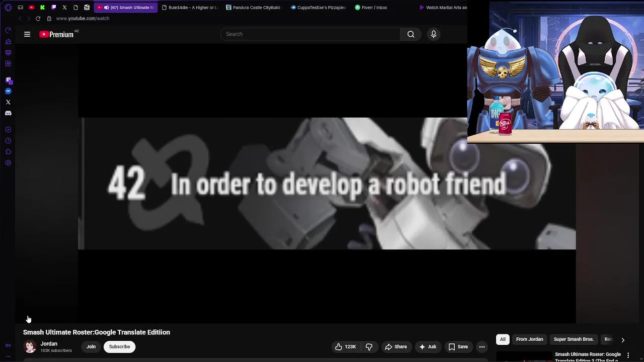The image size is (644, 362).
Task: Open the pinned Twitch tab
Action: coord(53,8)
